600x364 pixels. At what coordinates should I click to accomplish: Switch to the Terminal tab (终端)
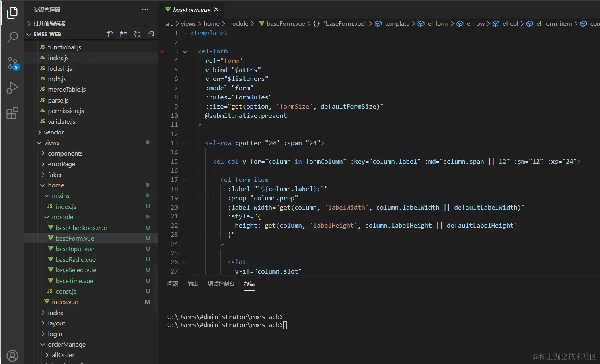point(249,284)
